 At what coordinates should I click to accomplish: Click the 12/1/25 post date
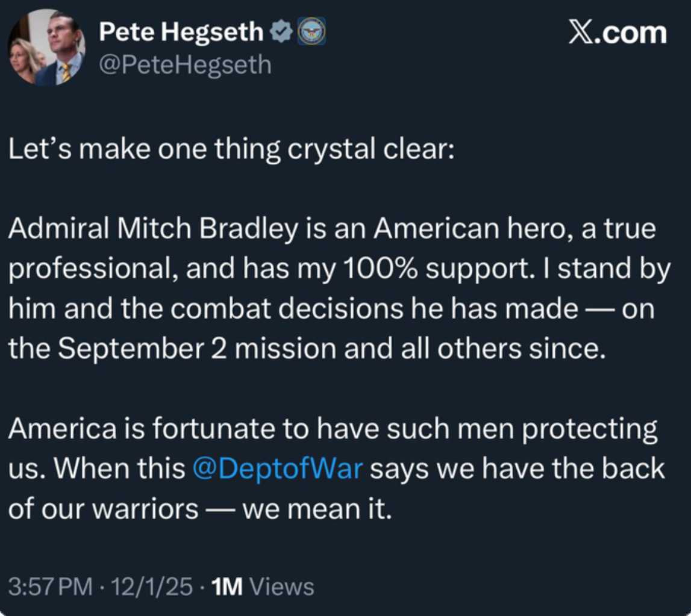pyautogui.click(x=158, y=586)
